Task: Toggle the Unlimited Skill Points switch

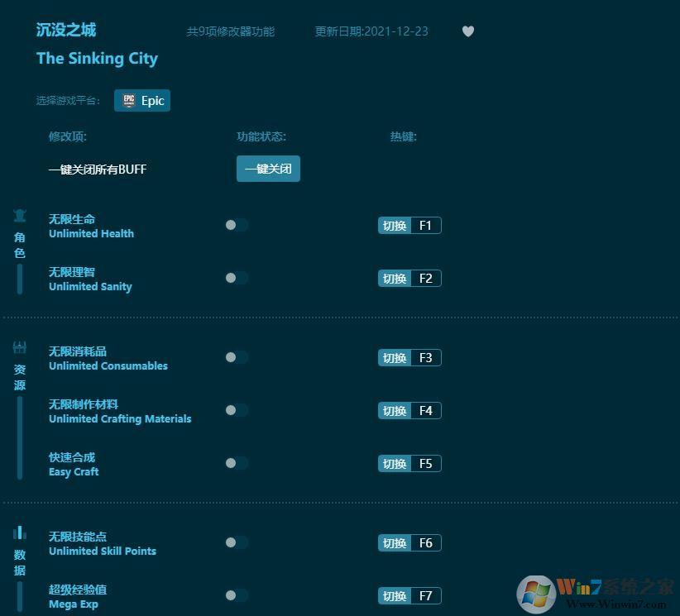Action: tap(237, 542)
